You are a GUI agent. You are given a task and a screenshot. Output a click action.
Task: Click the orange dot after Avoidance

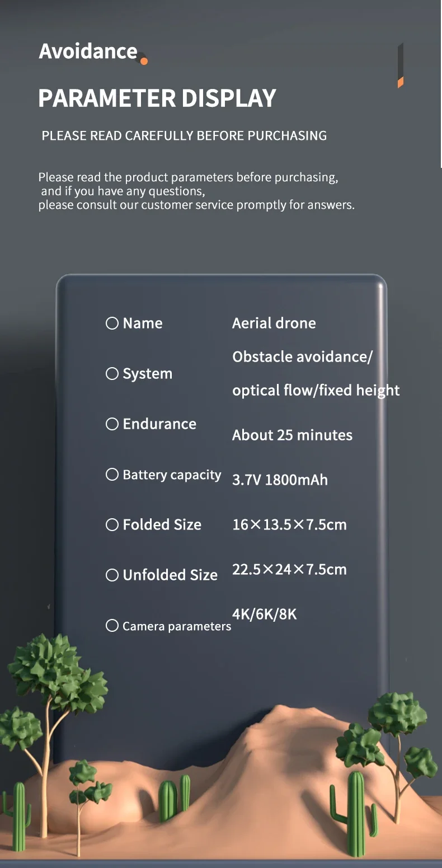(144, 60)
